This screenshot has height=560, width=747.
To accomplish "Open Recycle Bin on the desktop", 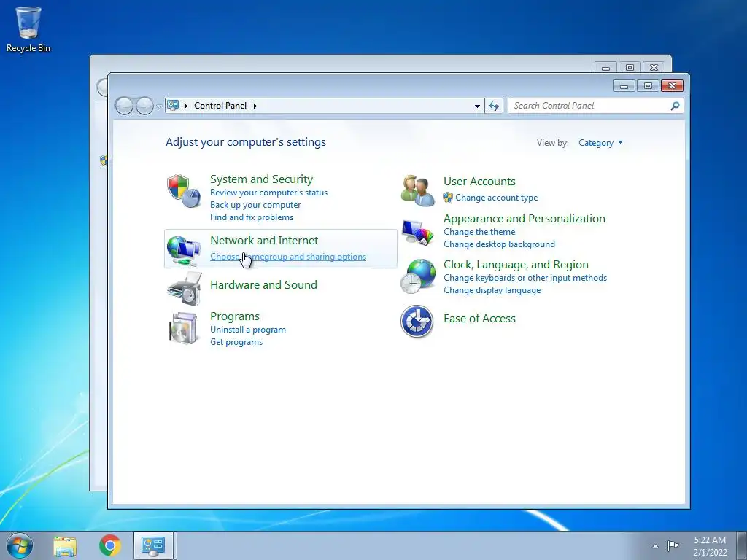I will point(28,29).
